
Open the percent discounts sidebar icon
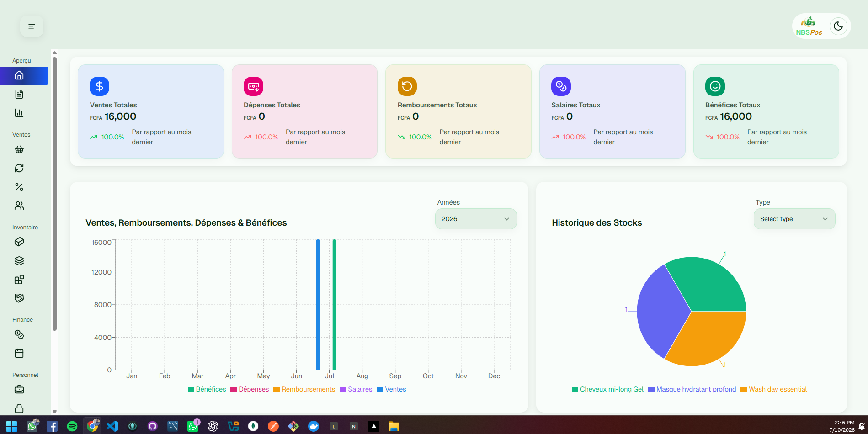tap(19, 187)
